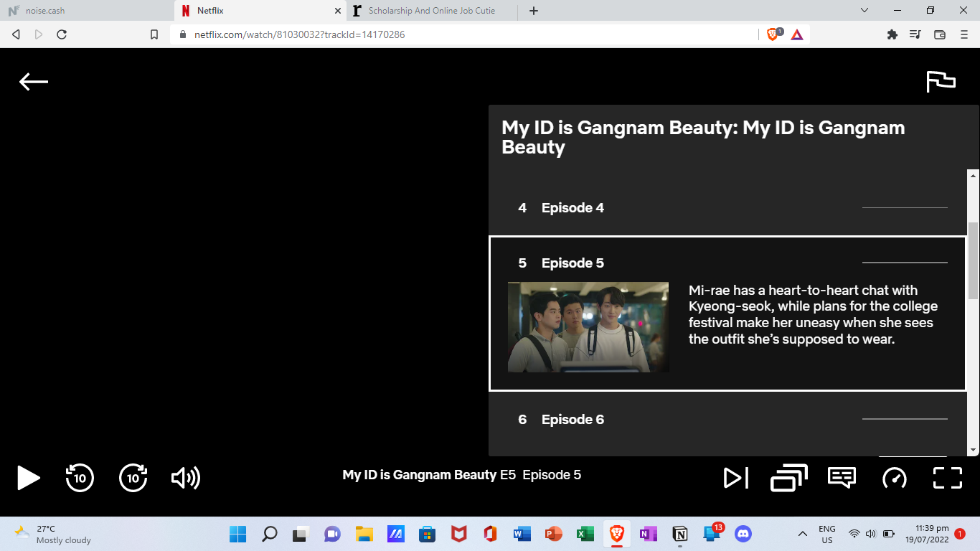980x551 pixels.
Task: Switch to the noise.cash tab
Action: [87, 11]
